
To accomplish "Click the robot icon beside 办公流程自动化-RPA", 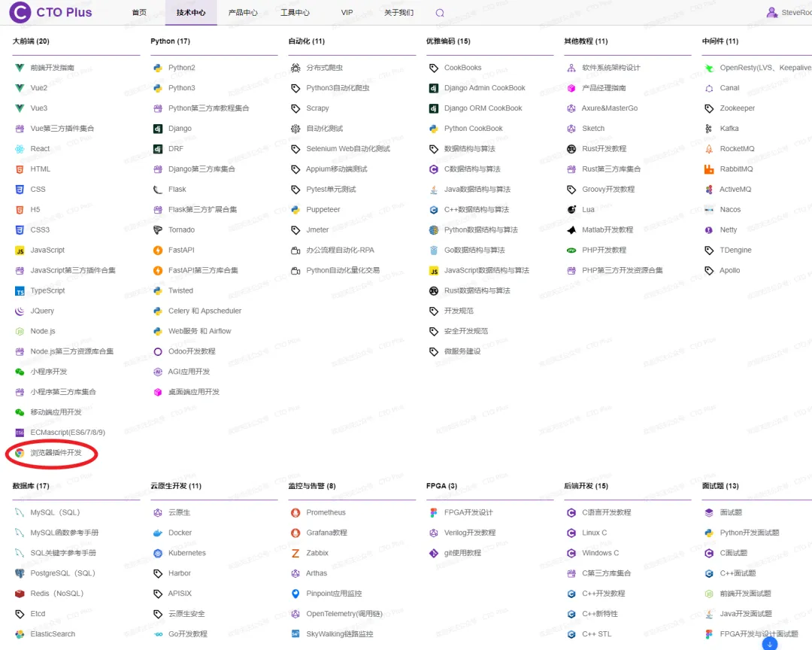I will [x=295, y=251].
